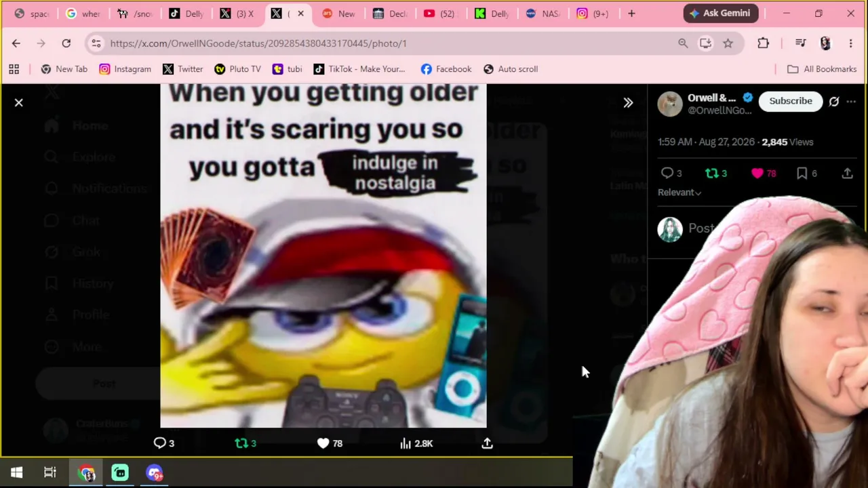Switch to the YouTube '(52)' tab
Screen dimensions: 868x488
coord(441,14)
